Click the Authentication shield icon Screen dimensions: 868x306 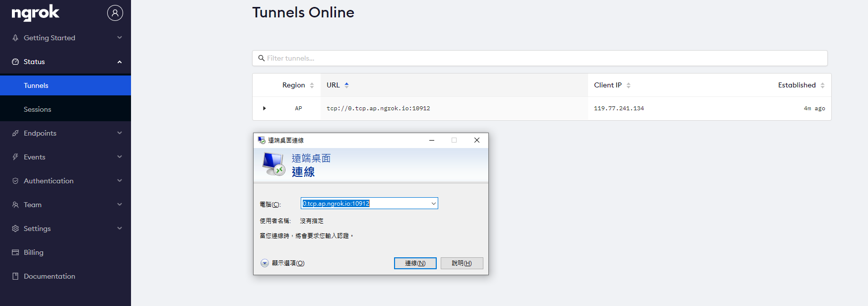tap(15, 181)
